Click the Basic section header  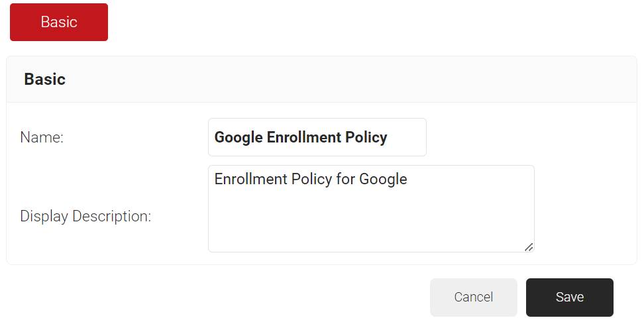pos(321,80)
